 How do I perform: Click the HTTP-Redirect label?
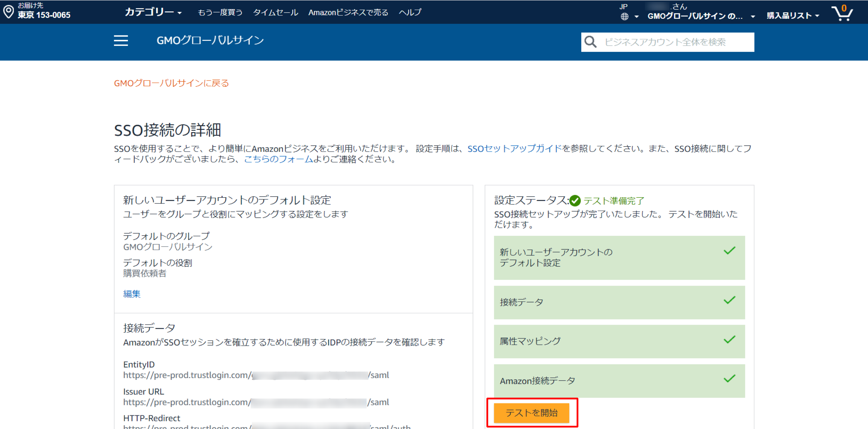point(152,418)
